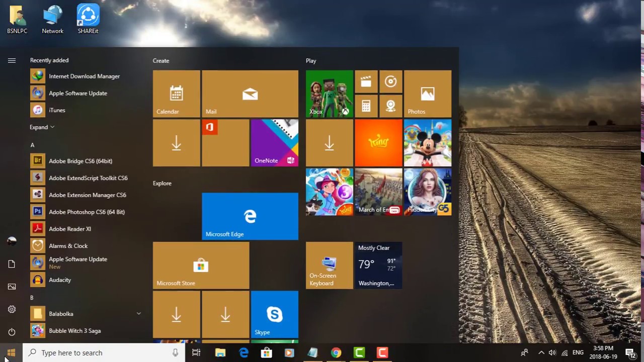Launch Internet Download Manager
This screenshot has width=644, height=362.
coord(86,76)
